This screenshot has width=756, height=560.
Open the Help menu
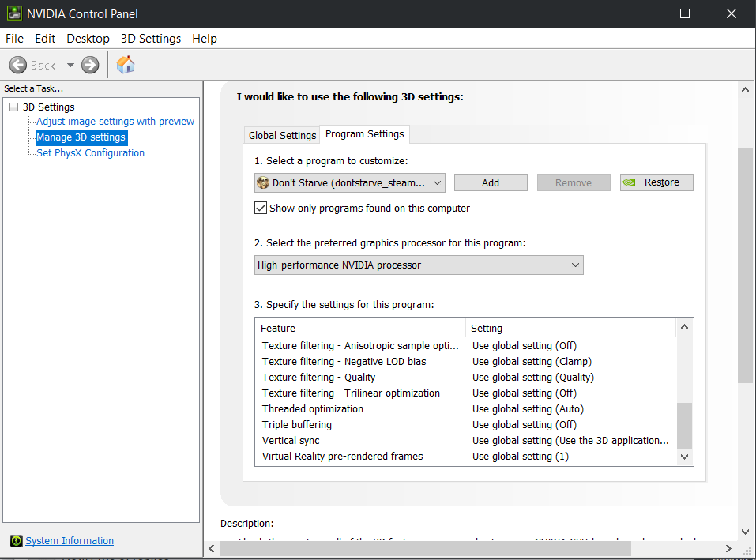[205, 39]
